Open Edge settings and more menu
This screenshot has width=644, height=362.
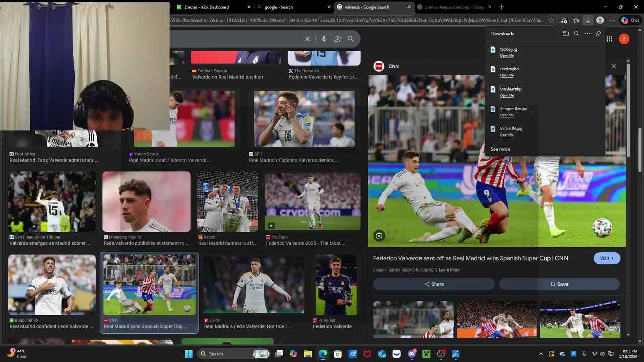(612, 20)
